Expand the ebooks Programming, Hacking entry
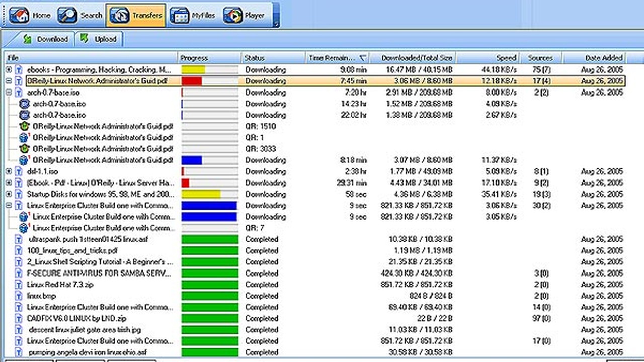The image size is (644, 362). tap(9, 70)
